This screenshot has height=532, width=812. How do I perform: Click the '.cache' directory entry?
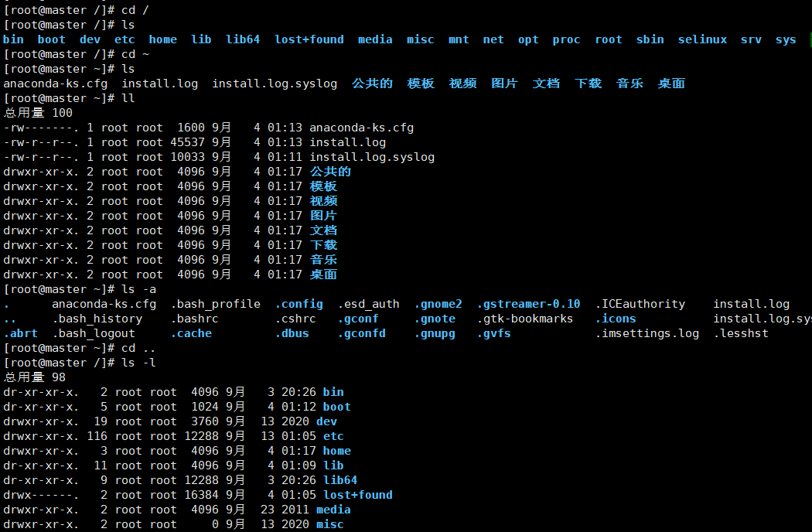coord(191,333)
